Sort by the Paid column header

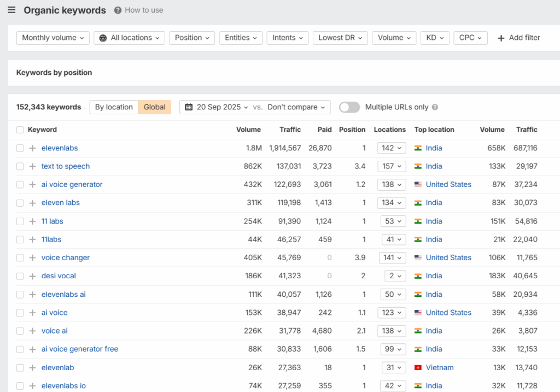[x=325, y=130]
